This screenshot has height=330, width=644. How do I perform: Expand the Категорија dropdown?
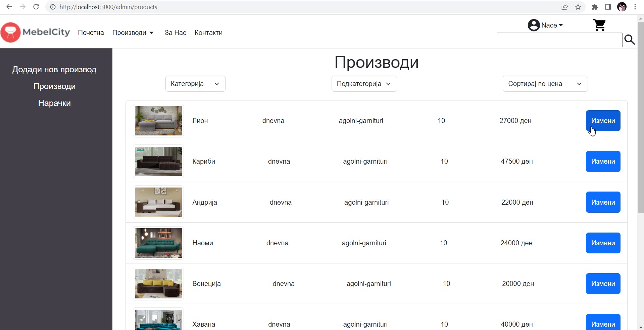click(x=195, y=84)
